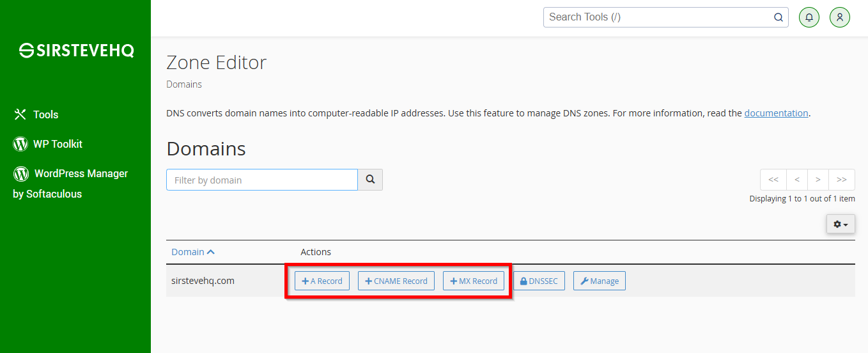Click the SirsteveHQ logo
868x353 pixels.
coord(76,51)
